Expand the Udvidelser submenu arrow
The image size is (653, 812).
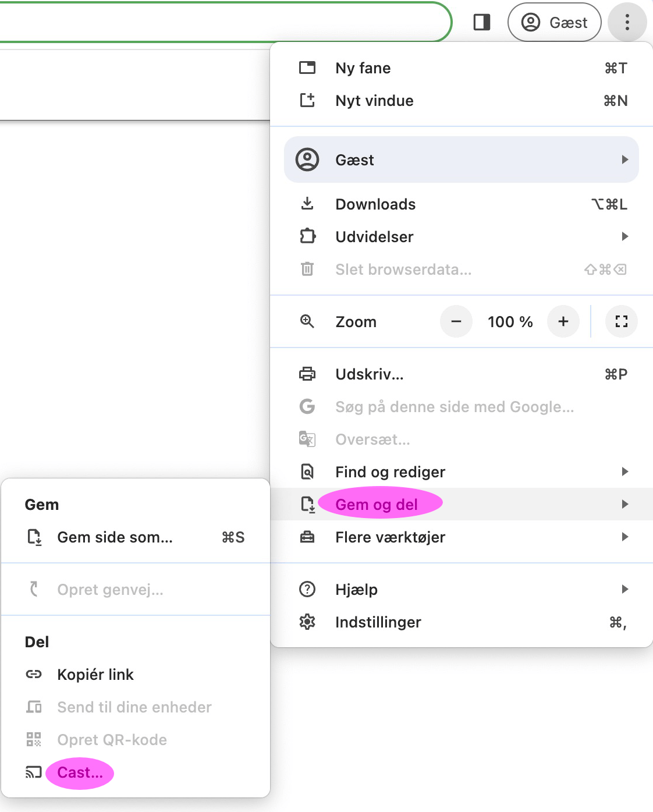tap(624, 236)
